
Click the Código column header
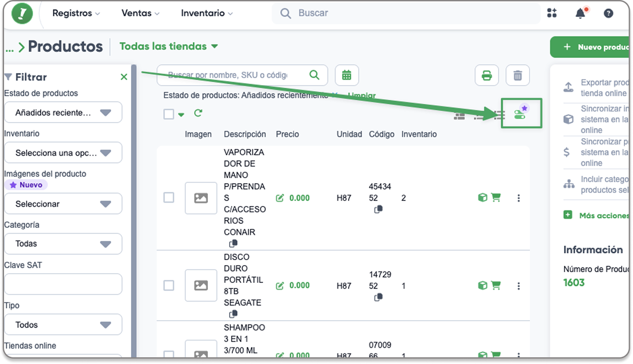pyautogui.click(x=382, y=134)
